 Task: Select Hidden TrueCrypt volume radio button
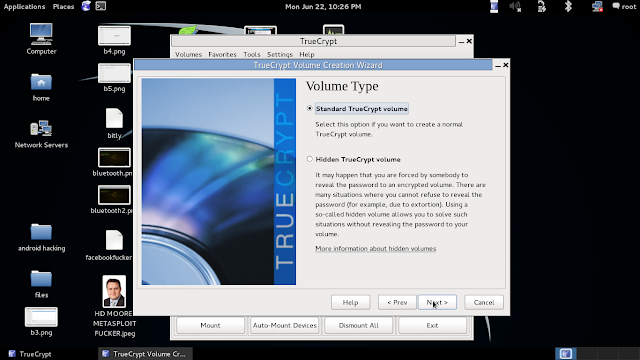(x=309, y=159)
